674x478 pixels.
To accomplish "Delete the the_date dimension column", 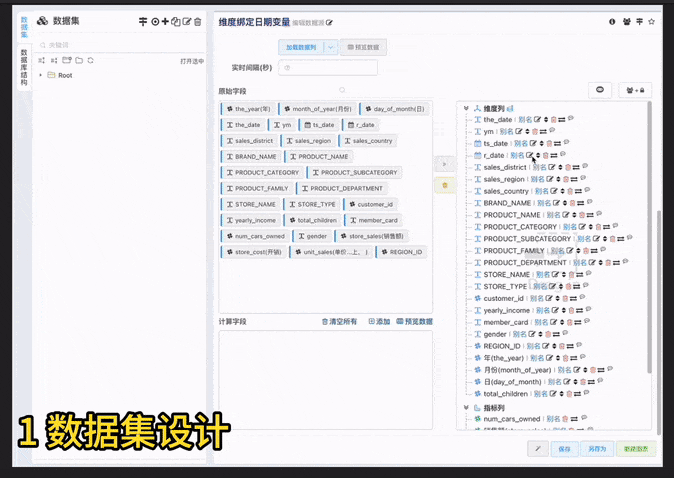I will 555,120.
